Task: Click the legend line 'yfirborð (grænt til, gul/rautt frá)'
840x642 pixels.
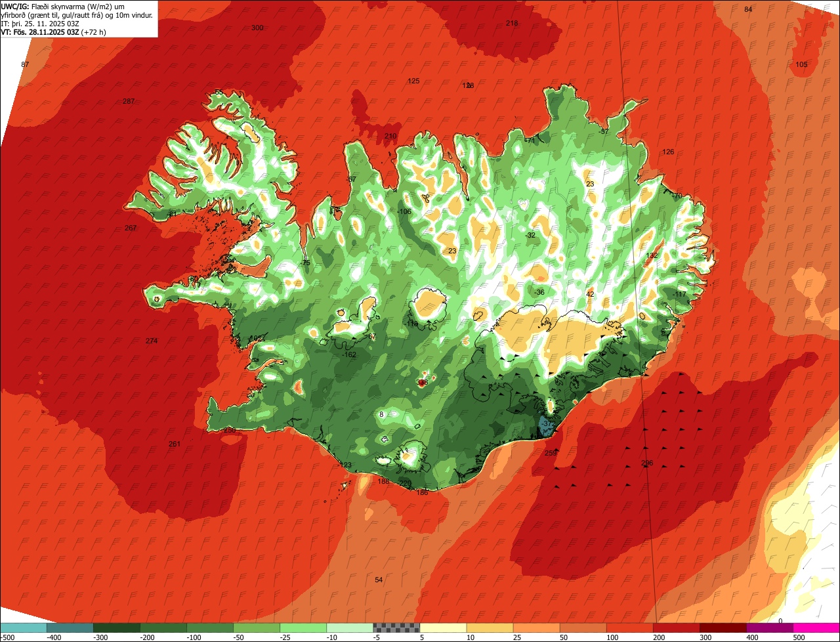Action: pyautogui.click(x=52, y=14)
